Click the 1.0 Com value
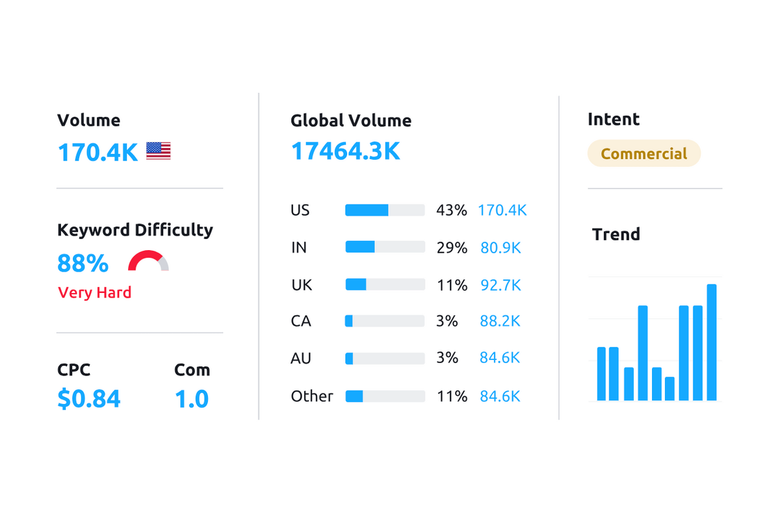Image resolution: width=780 pixels, height=532 pixels. click(x=192, y=399)
